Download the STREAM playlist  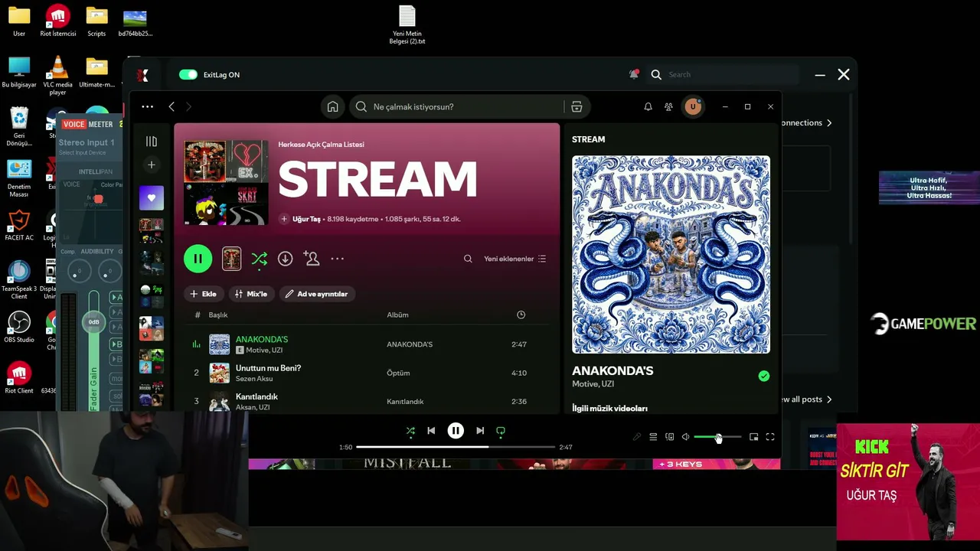tap(285, 259)
